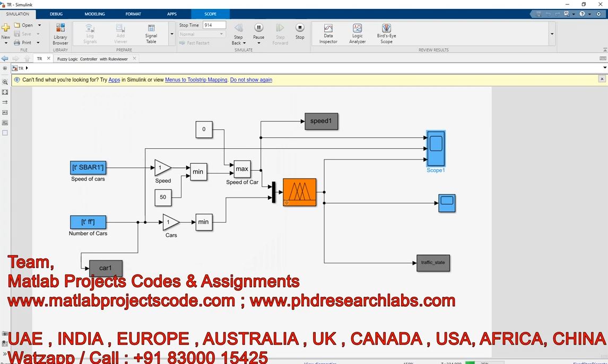Image resolution: width=608 pixels, height=364 pixels.
Task: Close the TR model tab
Action: pyautogui.click(x=48, y=58)
